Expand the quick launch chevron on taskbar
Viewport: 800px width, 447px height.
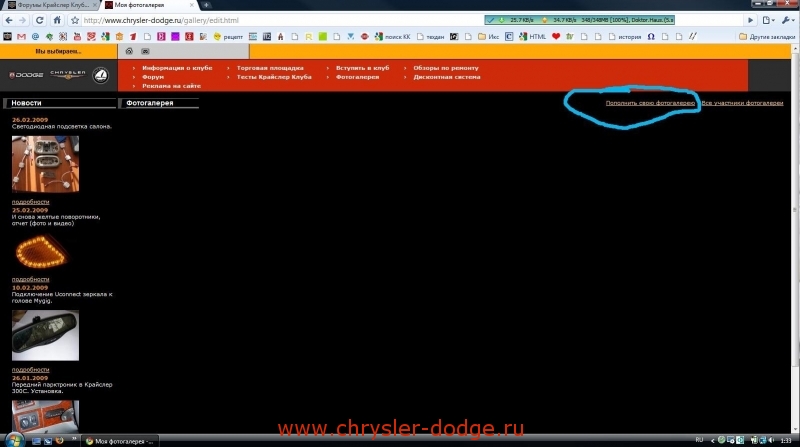point(74,439)
